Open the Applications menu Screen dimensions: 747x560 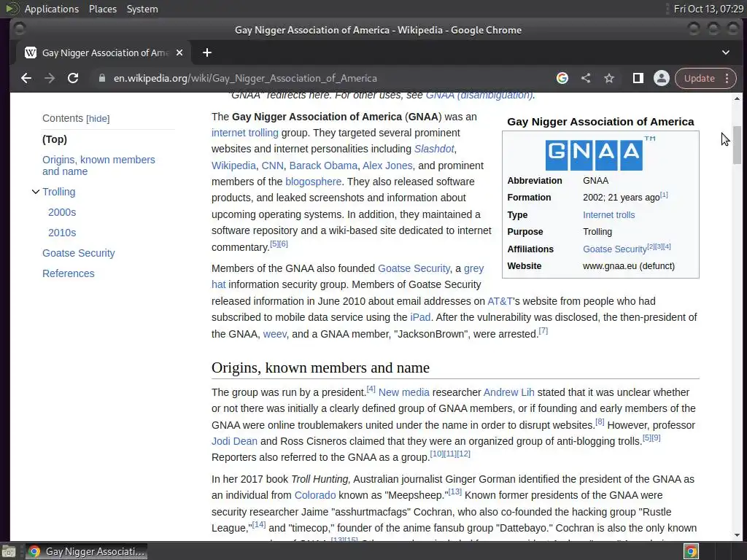tap(52, 9)
